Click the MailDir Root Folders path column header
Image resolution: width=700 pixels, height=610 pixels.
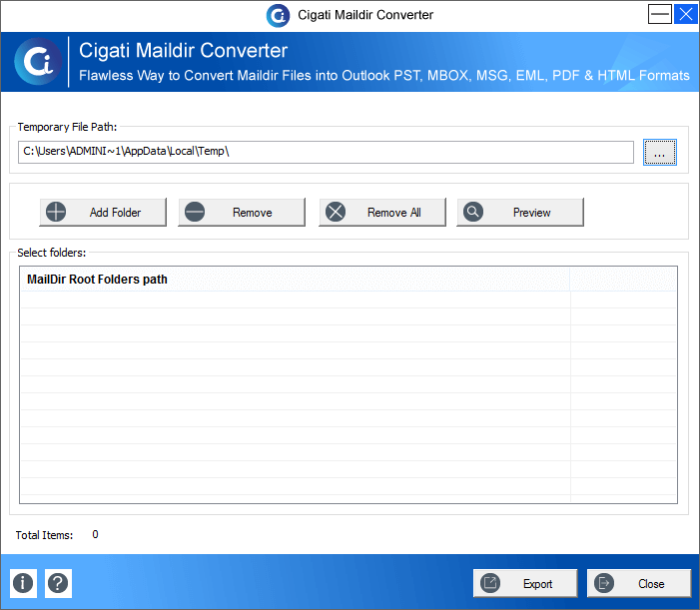[x=296, y=280]
